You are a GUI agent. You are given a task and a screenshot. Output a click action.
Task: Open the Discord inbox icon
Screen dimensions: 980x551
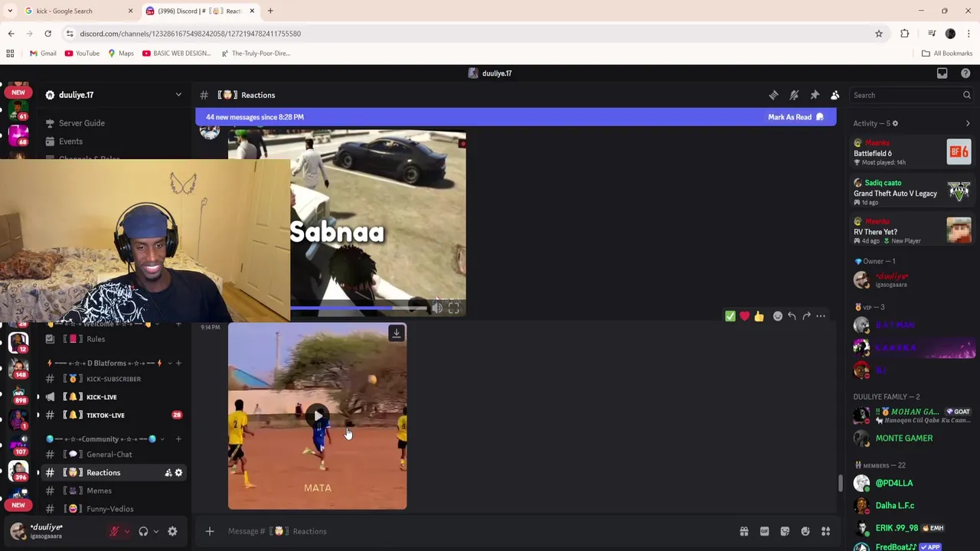click(x=942, y=73)
